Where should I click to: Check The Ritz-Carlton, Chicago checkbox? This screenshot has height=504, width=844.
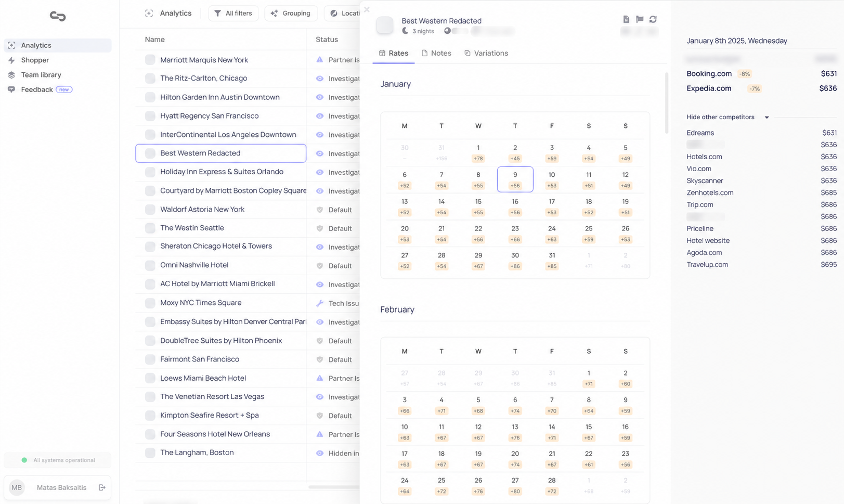tap(150, 79)
